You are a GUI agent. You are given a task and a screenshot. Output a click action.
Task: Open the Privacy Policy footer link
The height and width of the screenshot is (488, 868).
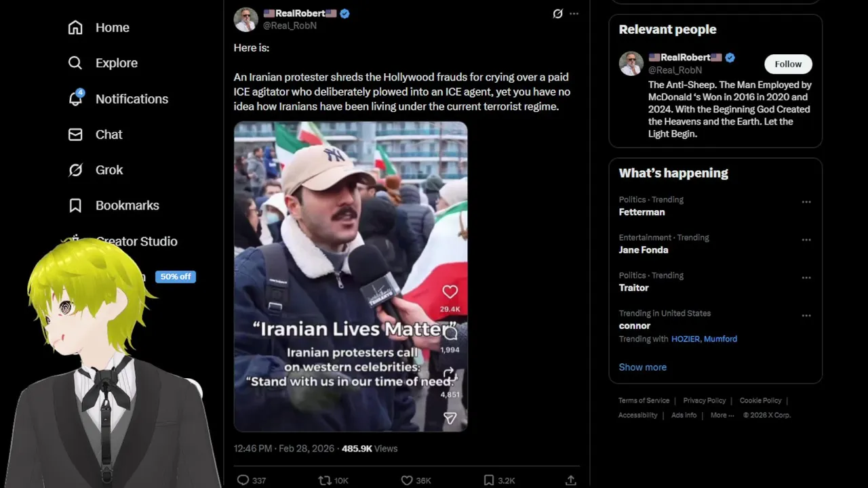pos(704,401)
